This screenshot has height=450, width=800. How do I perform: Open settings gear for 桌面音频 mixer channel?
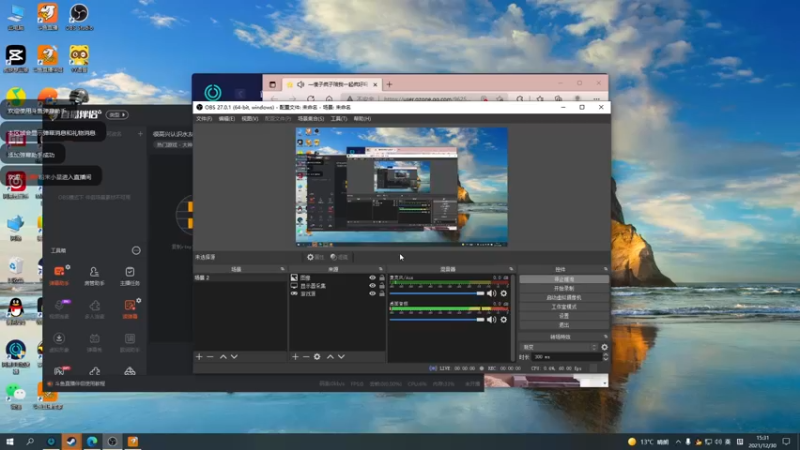pyautogui.click(x=504, y=319)
